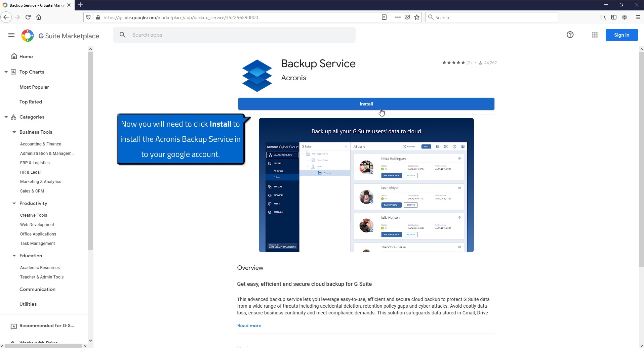Click the Sign in button

tap(621, 35)
